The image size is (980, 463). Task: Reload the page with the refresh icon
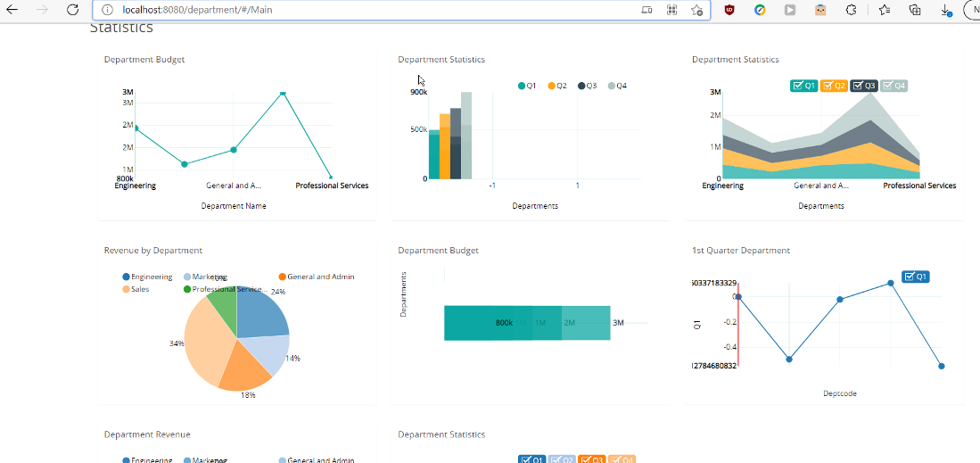[x=73, y=10]
